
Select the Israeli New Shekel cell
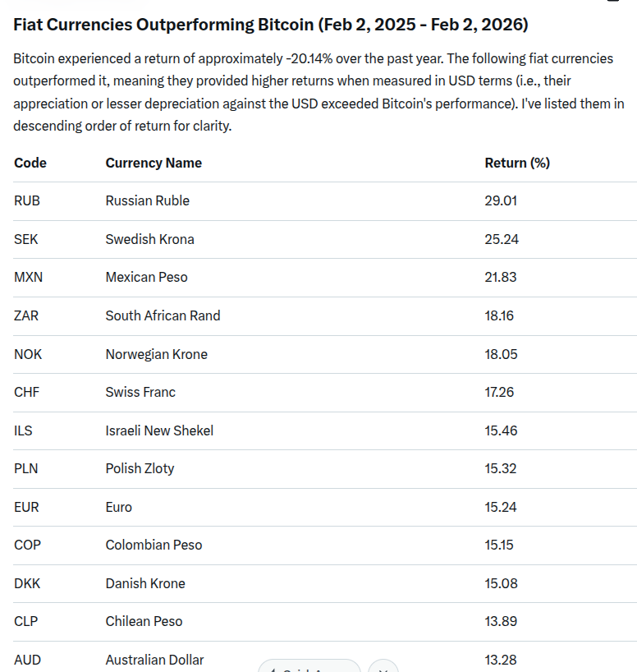coord(159,430)
